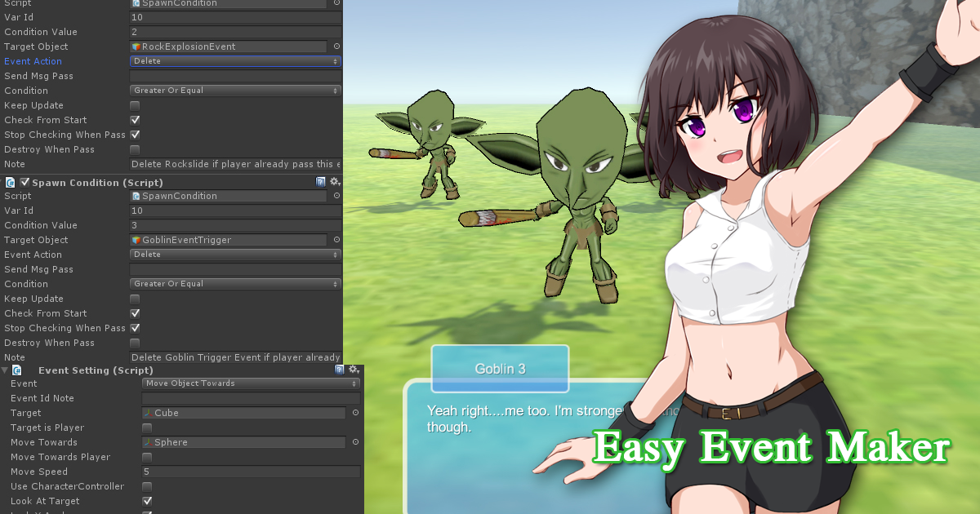Screen dimensions: 980x514
Task: Disable the Look At Target checkbox
Action: (x=146, y=501)
